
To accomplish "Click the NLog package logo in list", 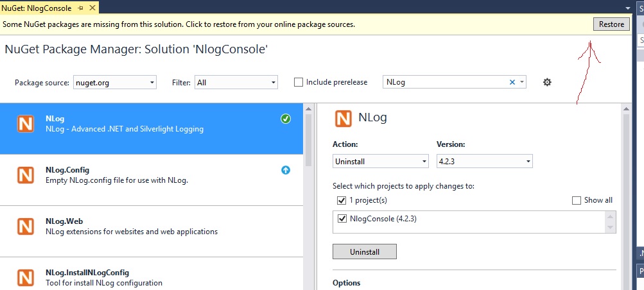I will coord(26,123).
